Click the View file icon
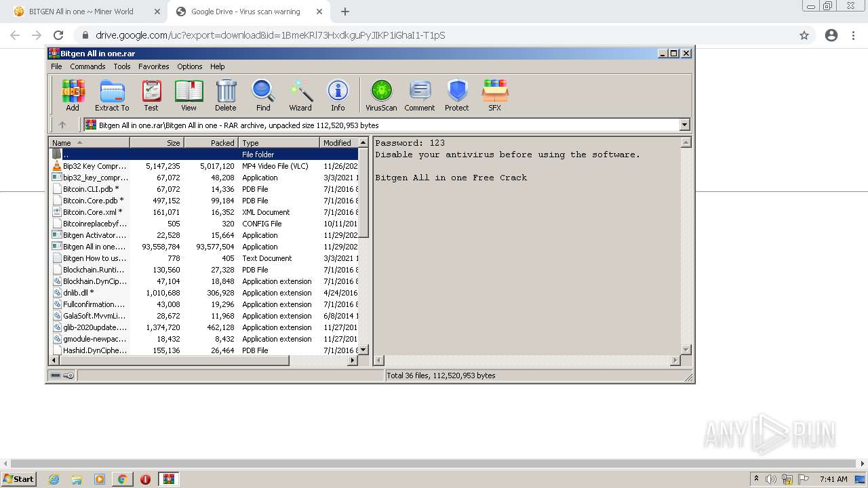This screenshot has height=488, width=868. coord(189,95)
